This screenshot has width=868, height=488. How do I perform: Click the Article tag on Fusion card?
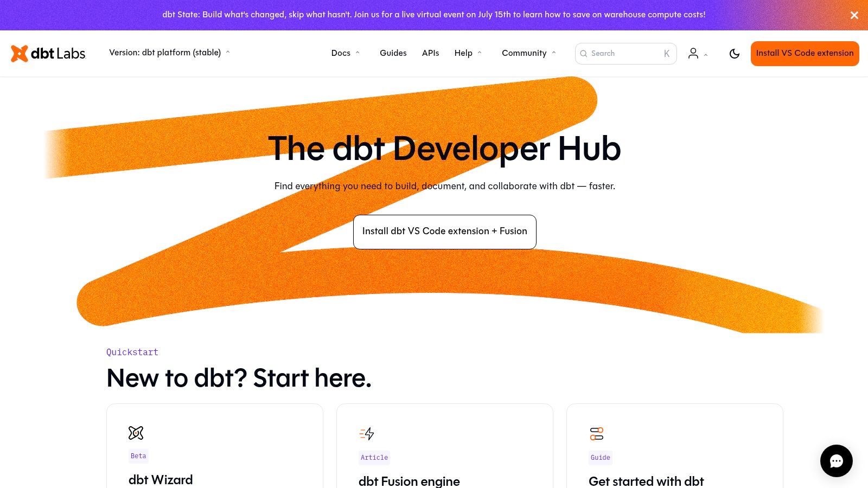click(374, 458)
